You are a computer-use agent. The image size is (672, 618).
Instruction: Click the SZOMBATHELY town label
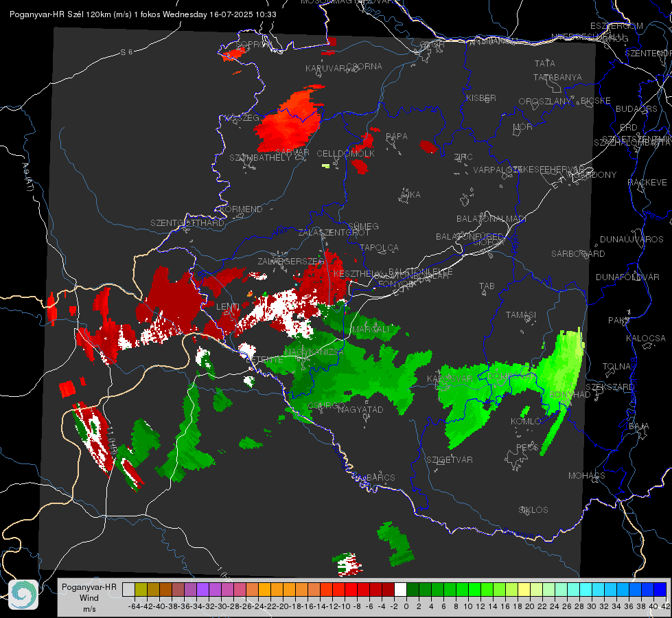click(260, 157)
